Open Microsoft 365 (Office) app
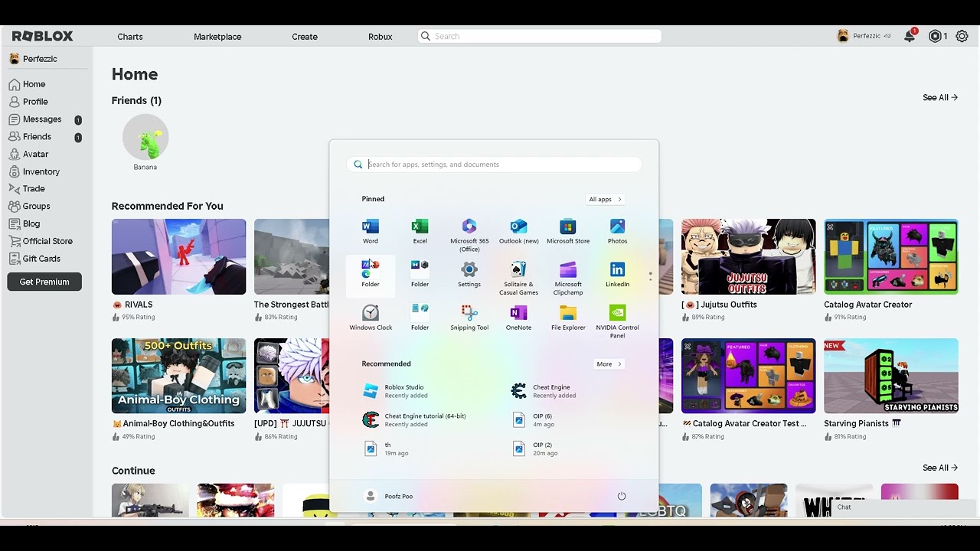 tap(469, 234)
